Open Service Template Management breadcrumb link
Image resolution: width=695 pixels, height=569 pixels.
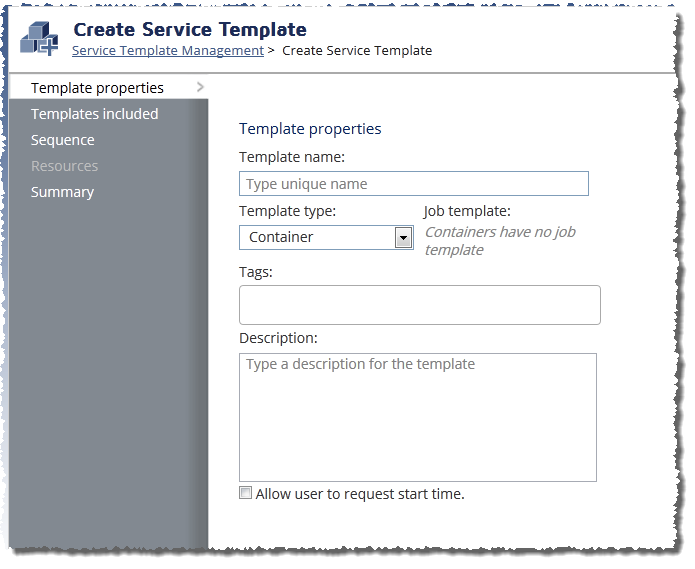pyautogui.click(x=168, y=51)
